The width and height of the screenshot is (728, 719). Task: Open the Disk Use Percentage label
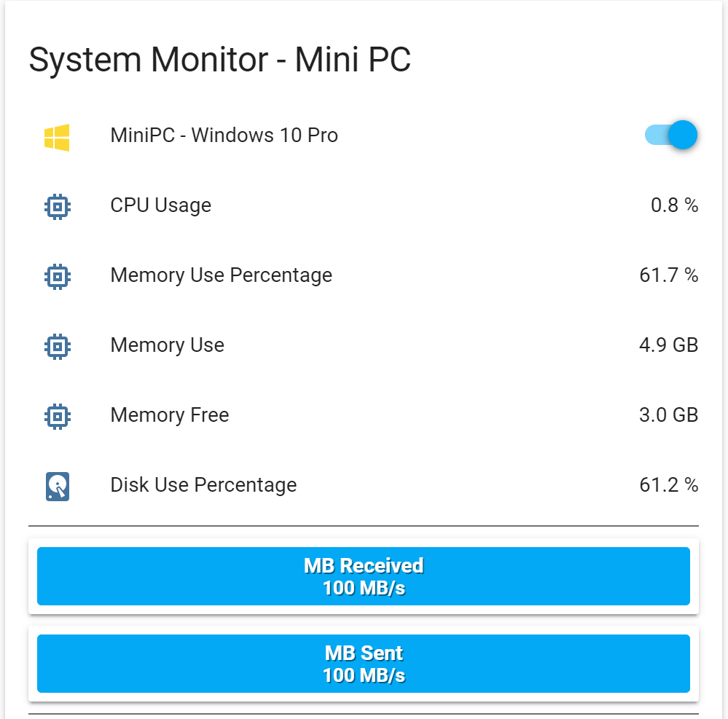(203, 485)
